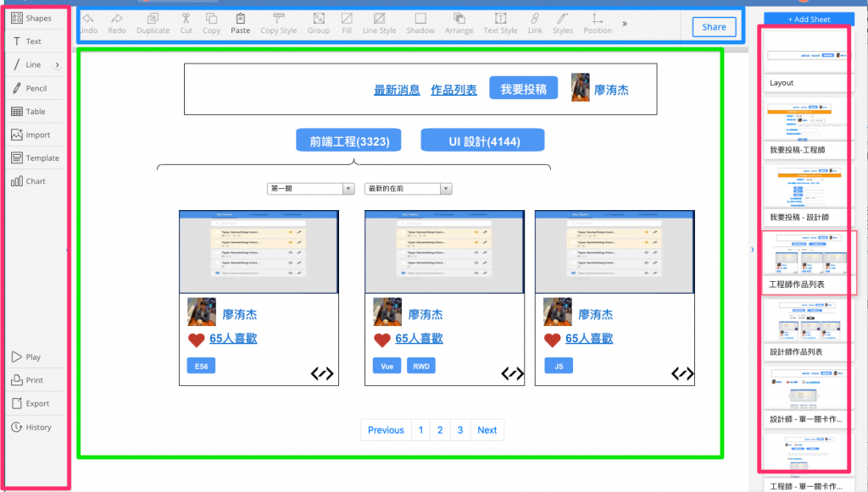Open the 第一關 dropdown
868x492 pixels.
310,189
